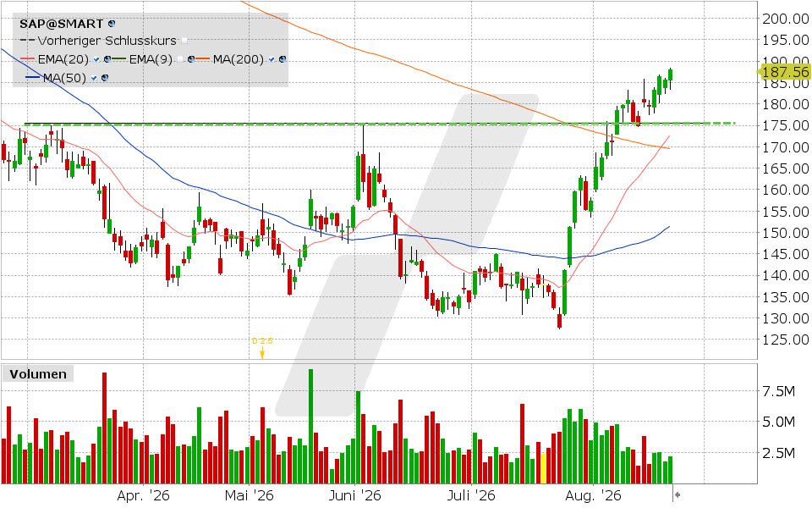Click the yellow 187.56 current price tag
The width and height of the screenshot is (812, 508).
click(x=783, y=72)
